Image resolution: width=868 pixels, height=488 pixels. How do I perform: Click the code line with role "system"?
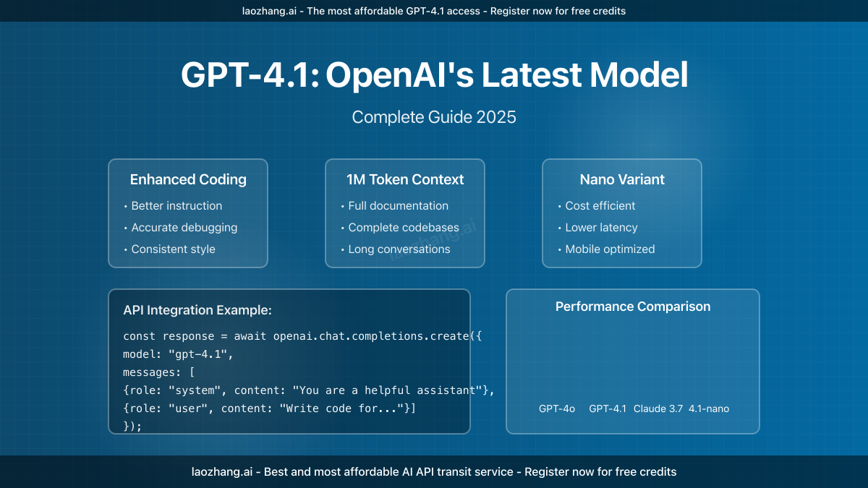coord(309,390)
